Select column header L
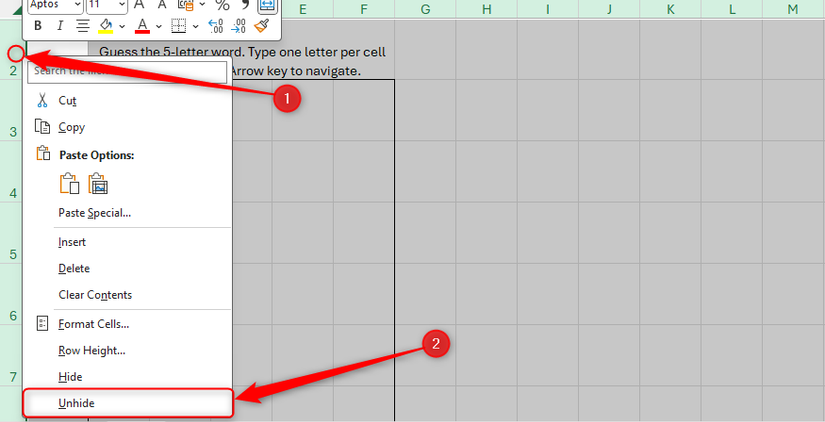The width and height of the screenshot is (825, 422). 732,9
